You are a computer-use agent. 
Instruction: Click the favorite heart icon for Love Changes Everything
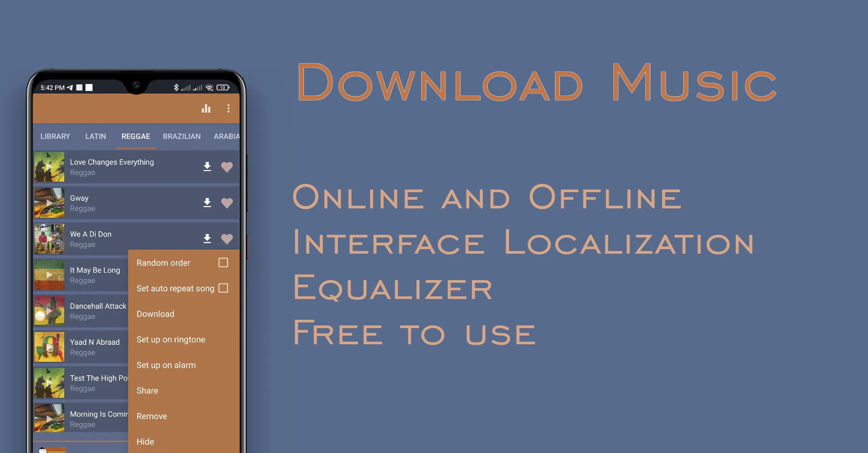click(227, 167)
